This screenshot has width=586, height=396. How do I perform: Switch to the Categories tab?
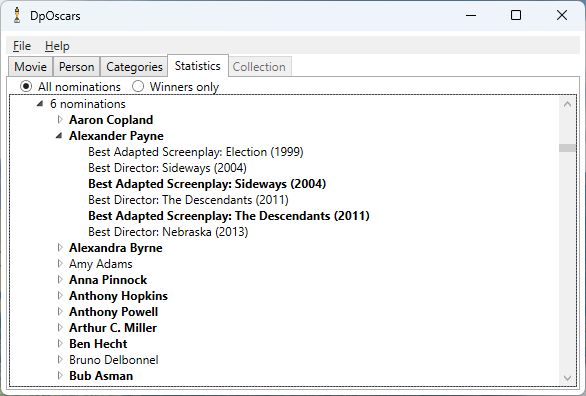coord(134,67)
